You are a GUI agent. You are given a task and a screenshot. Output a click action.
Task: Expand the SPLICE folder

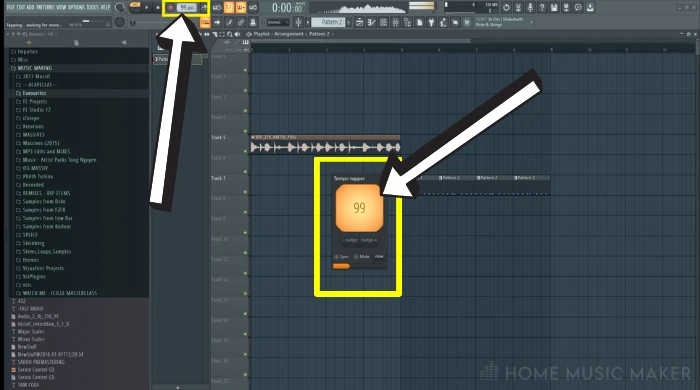click(x=30, y=235)
